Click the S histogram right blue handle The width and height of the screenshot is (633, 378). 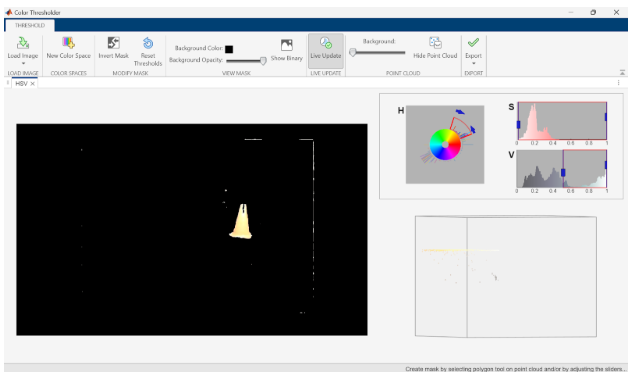(606, 117)
